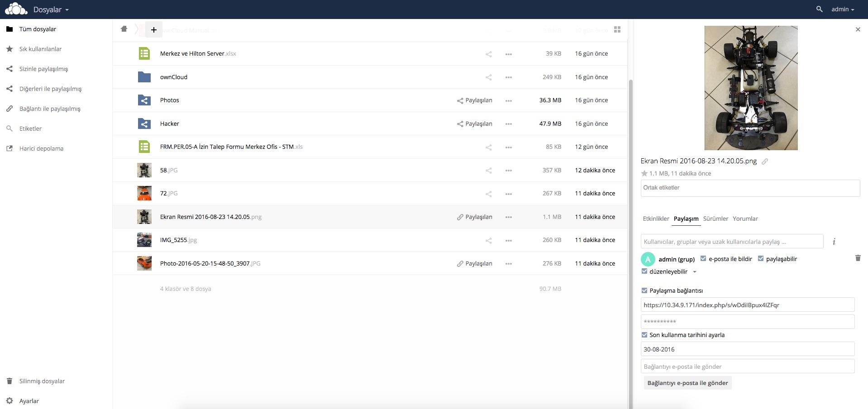This screenshot has width=868, height=409.
Task: Open more actions for ownCloud folder
Action: point(509,77)
